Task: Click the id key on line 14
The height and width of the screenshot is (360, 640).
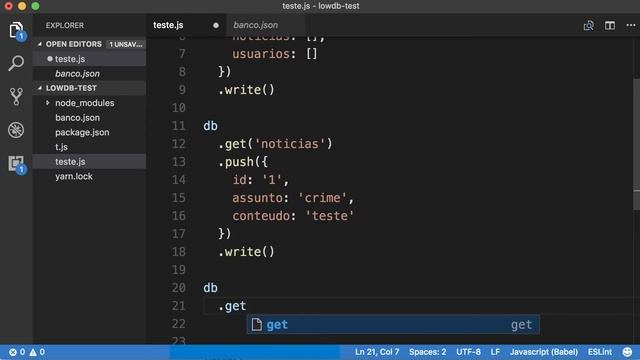Action: tap(239, 180)
